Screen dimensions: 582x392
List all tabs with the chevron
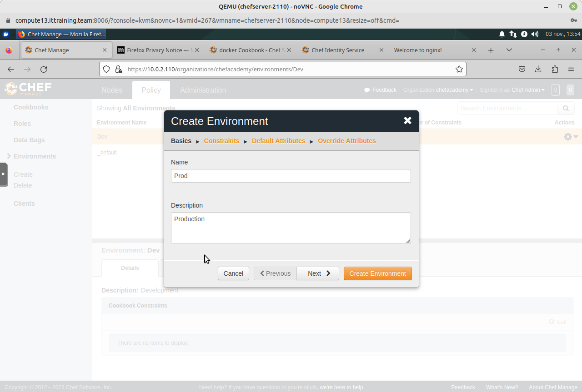pyautogui.click(x=509, y=50)
